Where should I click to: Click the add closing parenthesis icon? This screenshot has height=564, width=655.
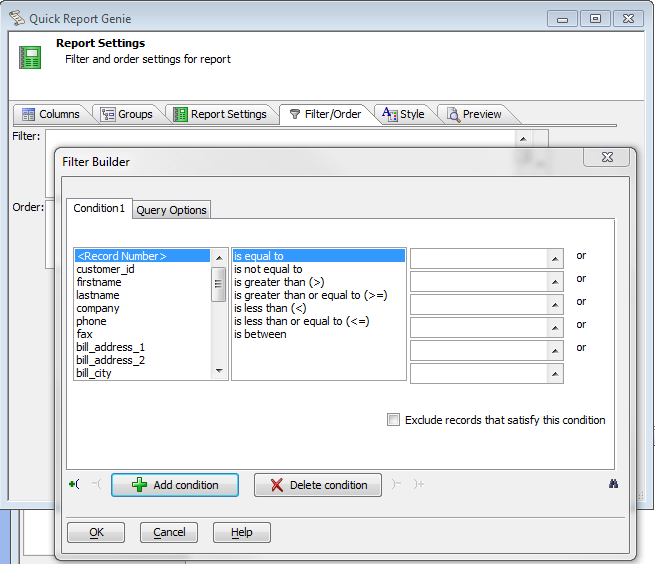pos(419,484)
